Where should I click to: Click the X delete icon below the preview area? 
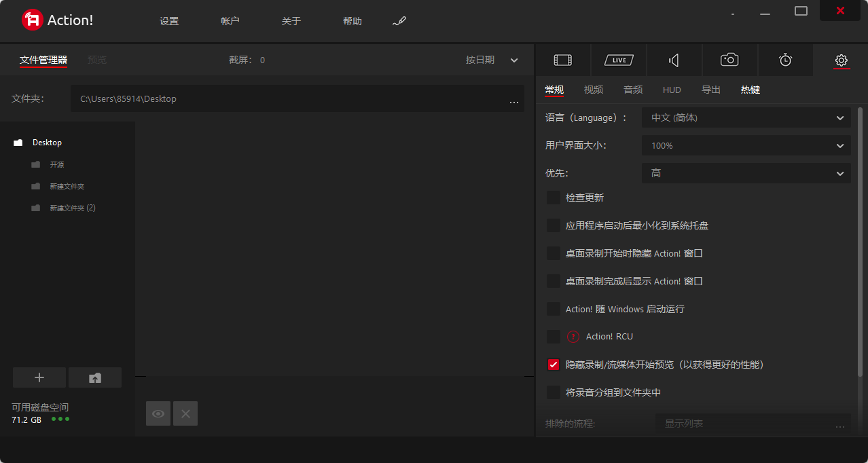click(185, 413)
